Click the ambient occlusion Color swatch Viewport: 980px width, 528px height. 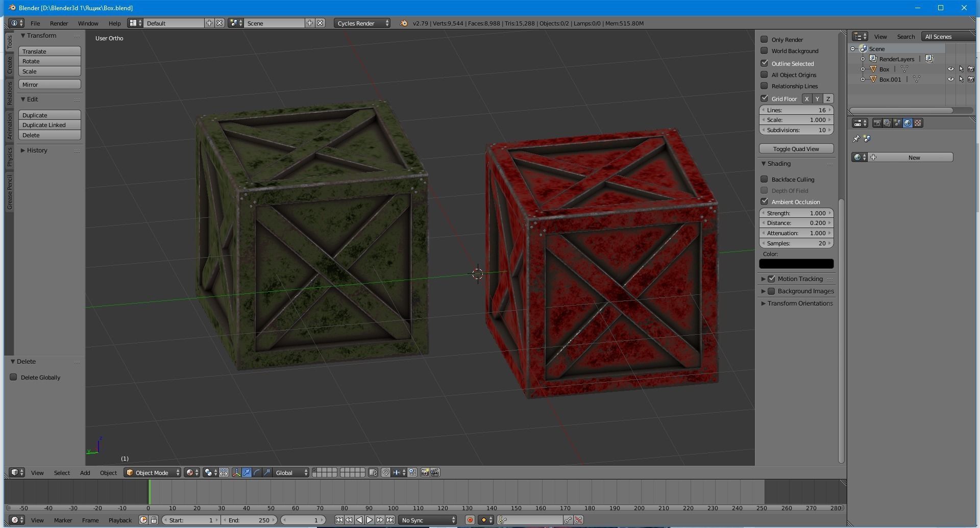pyautogui.click(x=796, y=264)
